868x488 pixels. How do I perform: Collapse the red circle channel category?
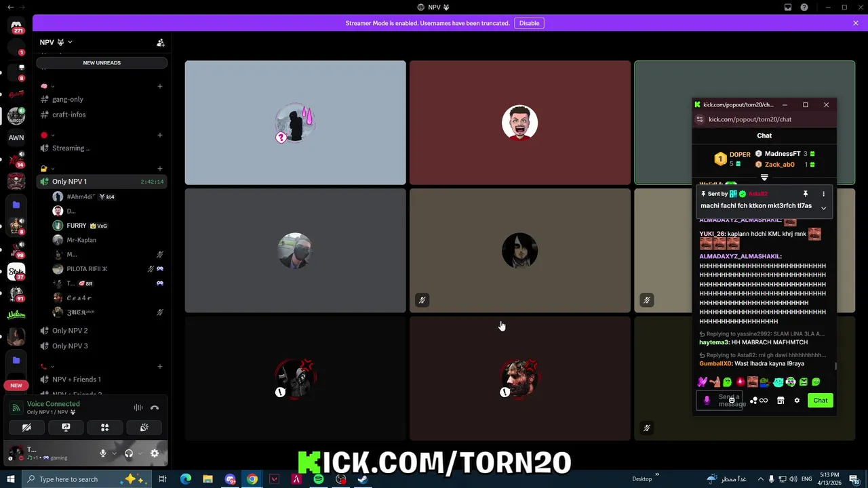click(x=47, y=135)
